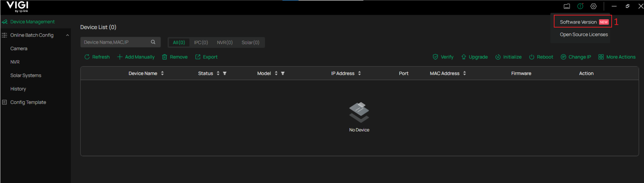This screenshot has width=644, height=183.
Task: Select Camera under Online Batch Config
Action: point(19,49)
